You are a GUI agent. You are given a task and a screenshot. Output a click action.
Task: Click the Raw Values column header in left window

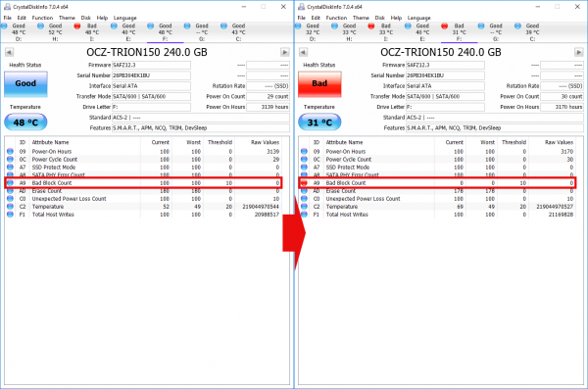pyautogui.click(x=265, y=142)
